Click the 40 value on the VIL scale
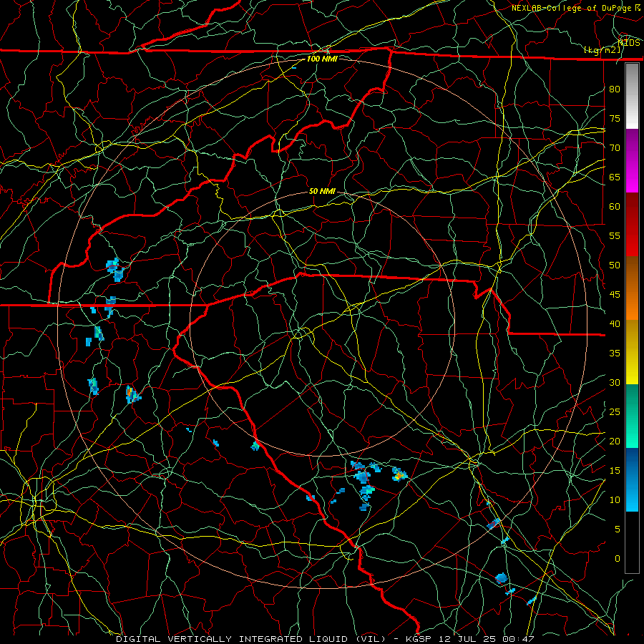 tap(615, 324)
